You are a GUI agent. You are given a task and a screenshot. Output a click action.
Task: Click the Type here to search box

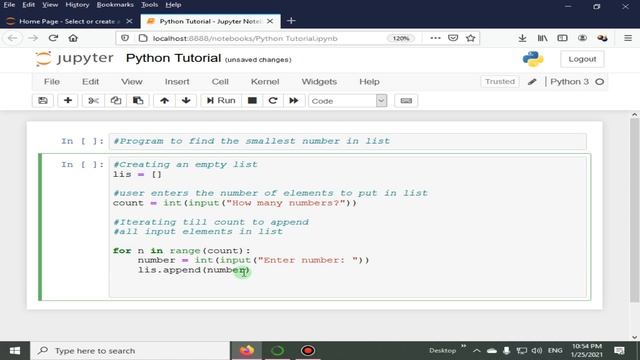coord(130,351)
